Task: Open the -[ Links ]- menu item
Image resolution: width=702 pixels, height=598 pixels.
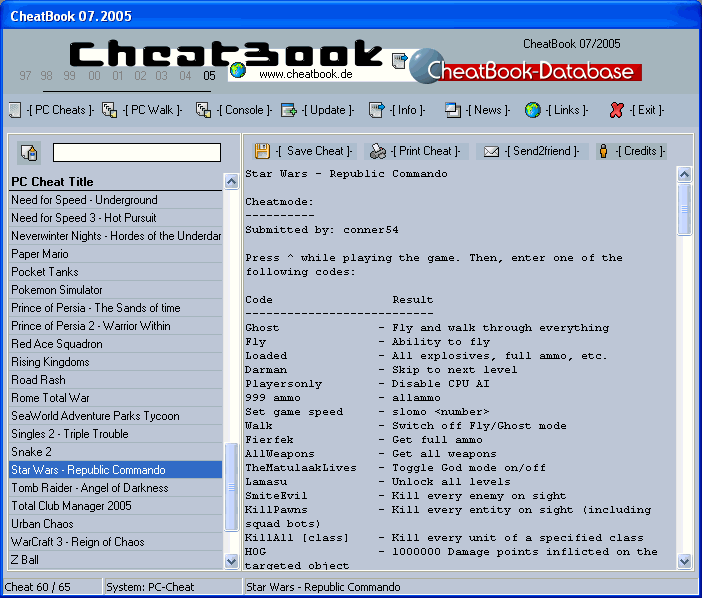Action: click(567, 110)
